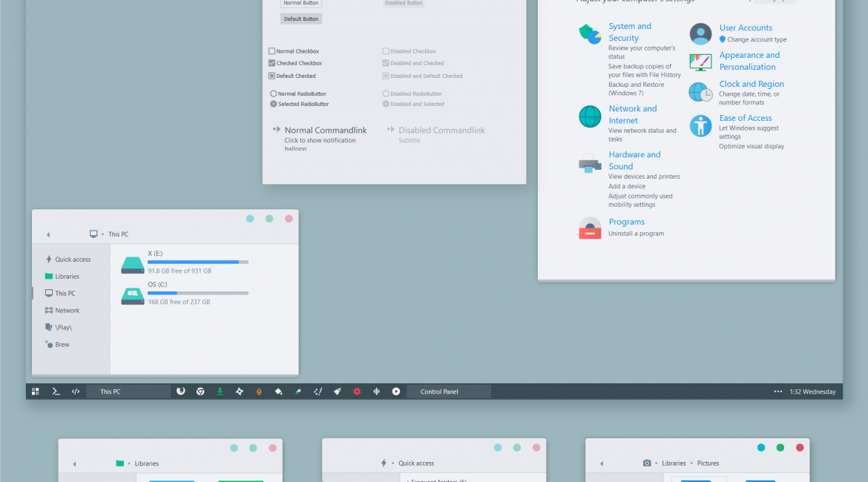
Task: Open the OS (C:) drive icon
Action: click(133, 296)
